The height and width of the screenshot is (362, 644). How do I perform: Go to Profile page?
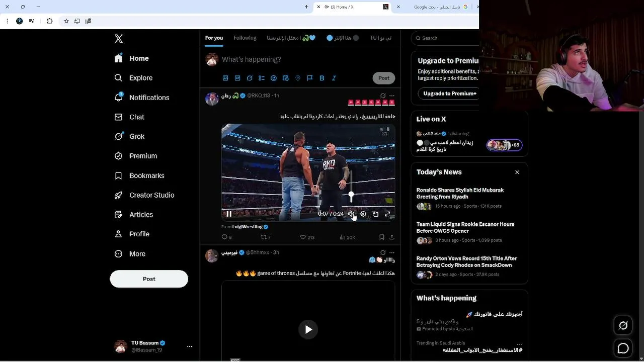pyautogui.click(x=132, y=234)
